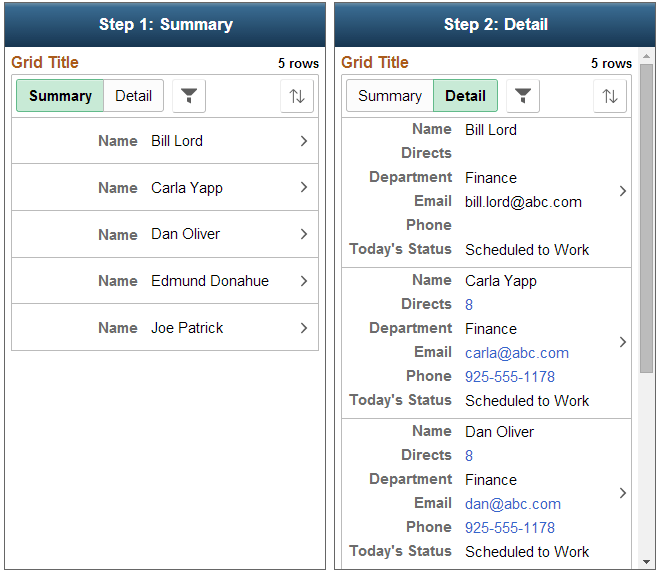Select Dan Oliver name in Summary panel
Image resolution: width=663 pixels, height=575 pixels.
pos(185,234)
